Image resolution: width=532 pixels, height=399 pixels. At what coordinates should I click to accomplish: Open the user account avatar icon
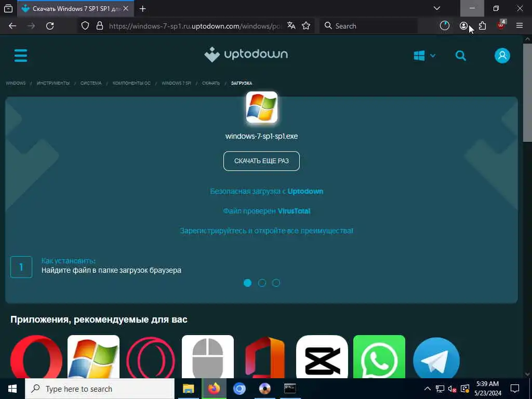tap(502, 55)
